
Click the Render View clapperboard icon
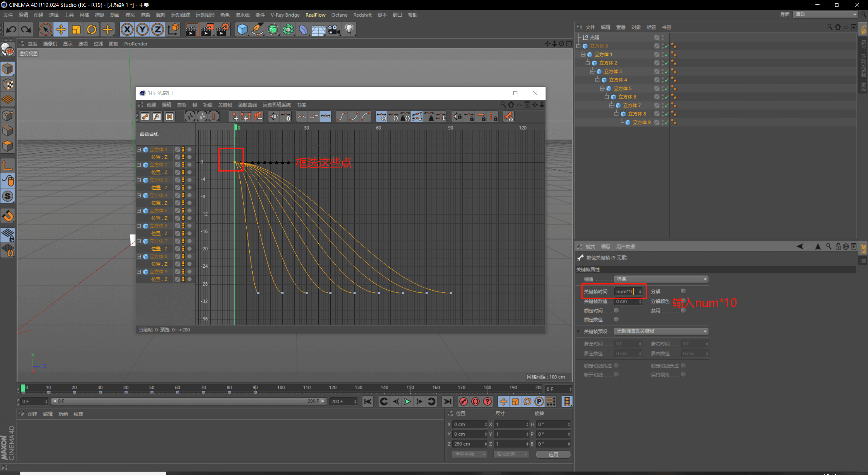coord(192,30)
